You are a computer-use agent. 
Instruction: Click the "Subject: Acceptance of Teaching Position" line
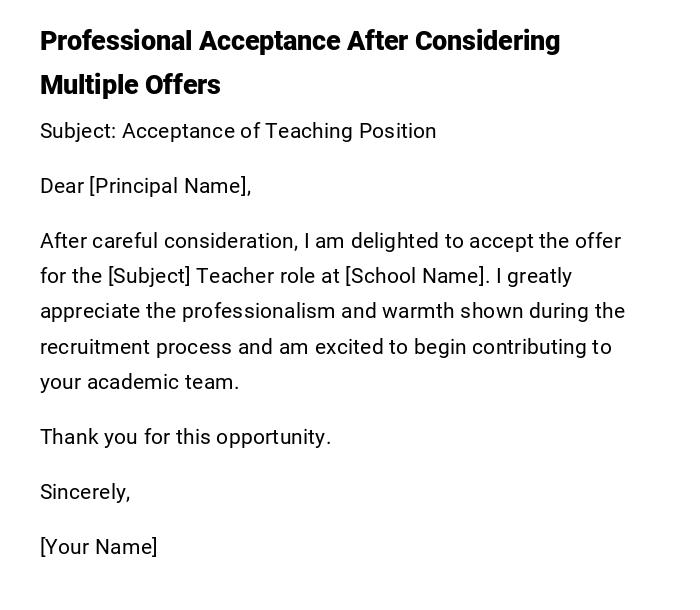point(238,131)
